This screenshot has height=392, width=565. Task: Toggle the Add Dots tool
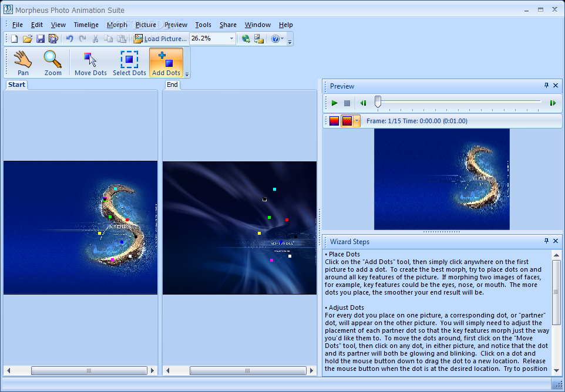click(x=166, y=63)
